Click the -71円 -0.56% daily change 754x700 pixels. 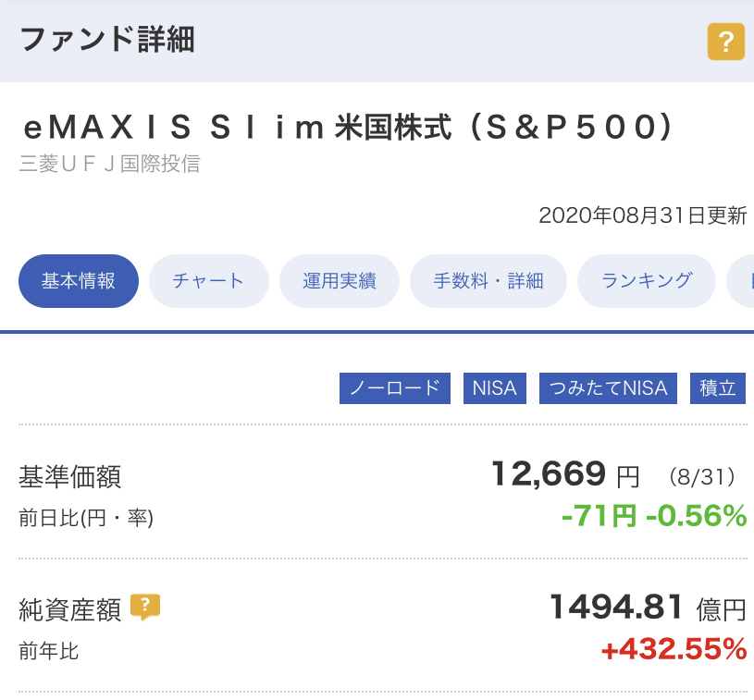coord(654,516)
